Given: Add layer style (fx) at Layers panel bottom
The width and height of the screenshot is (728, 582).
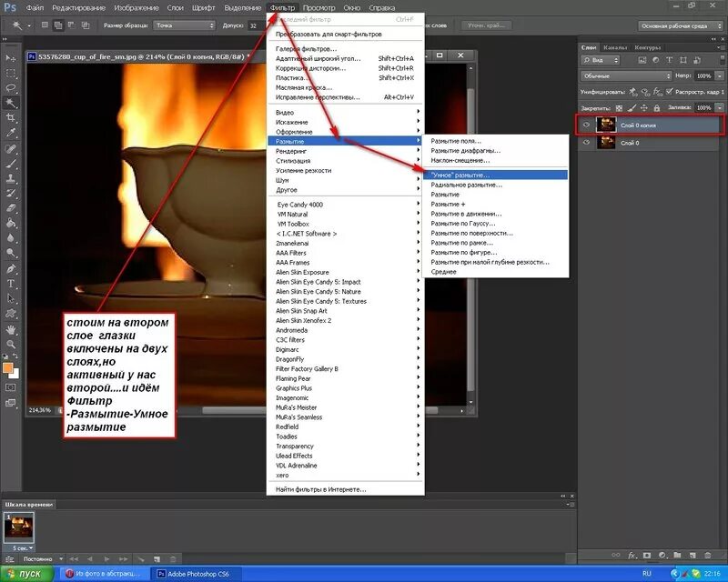Looking at the screenshot, I should [632, 555].
